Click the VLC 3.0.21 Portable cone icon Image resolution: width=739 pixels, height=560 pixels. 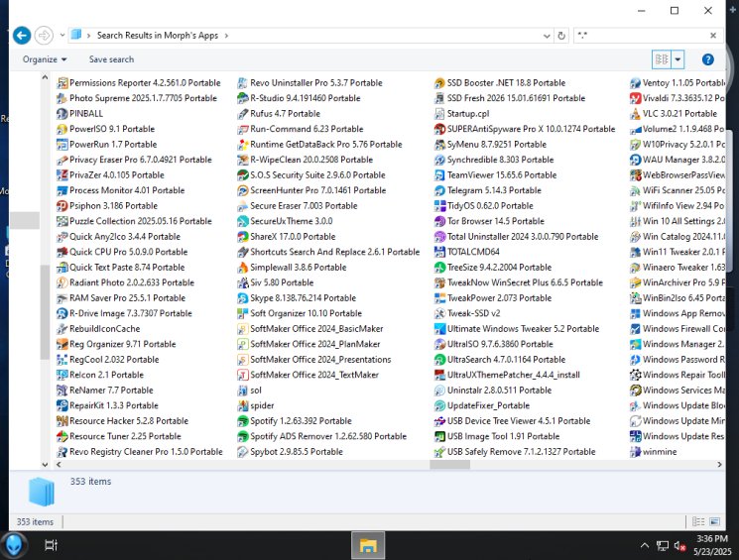(635, 114)
